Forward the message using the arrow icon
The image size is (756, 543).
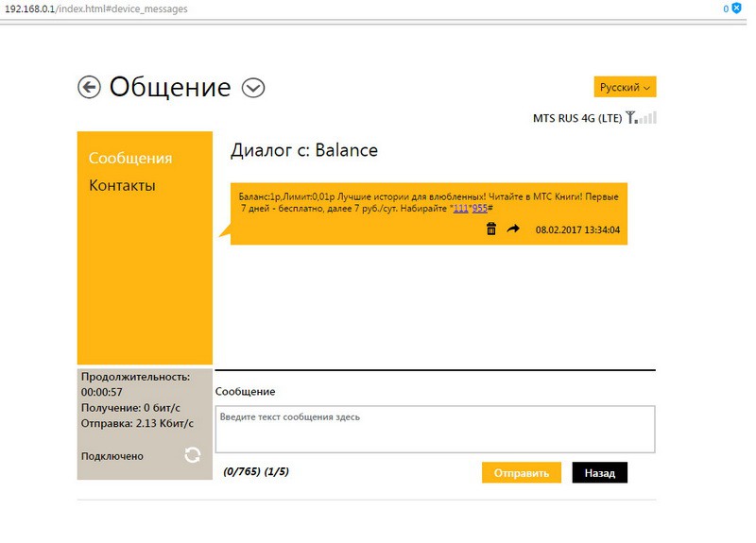[513, 229]
